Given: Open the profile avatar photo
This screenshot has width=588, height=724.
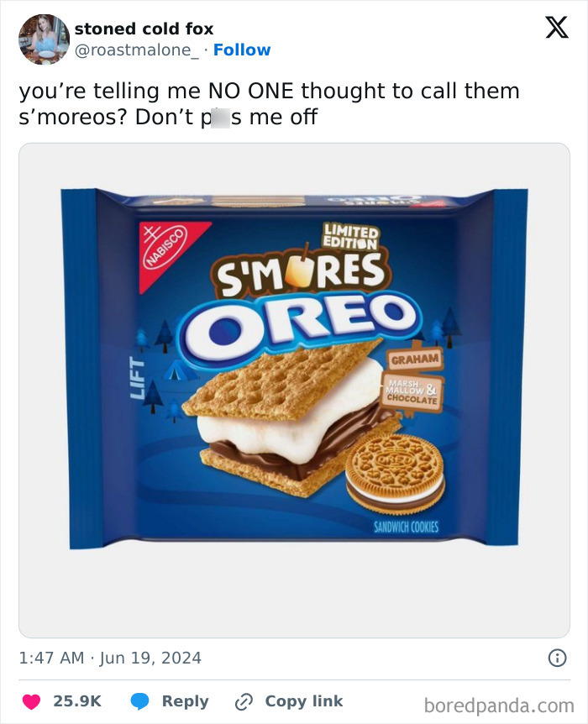Looking at the screenshot, I should pos(44,39).
